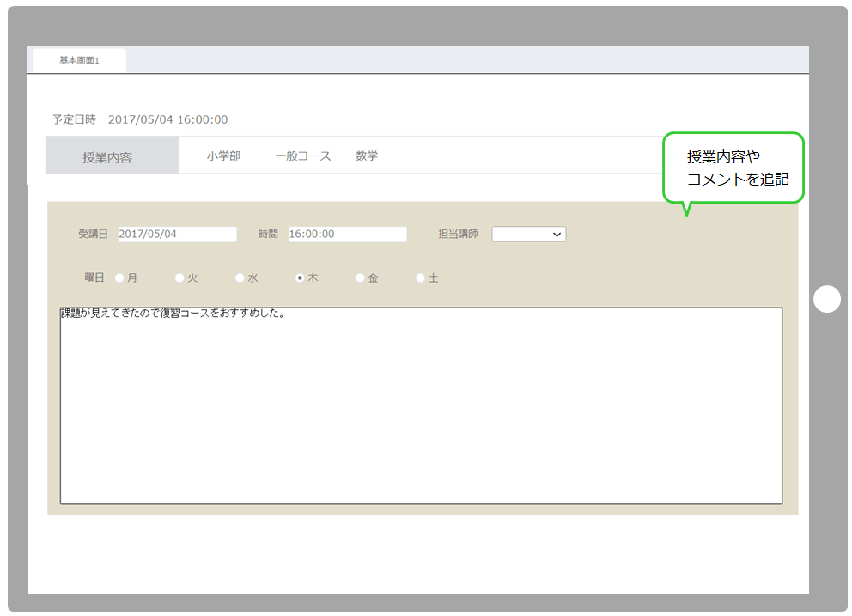The width and height of the screenshot is (852, 616).
Task: Click the 曜日 label
Action: pyautogui.click(x=94, y=278)
